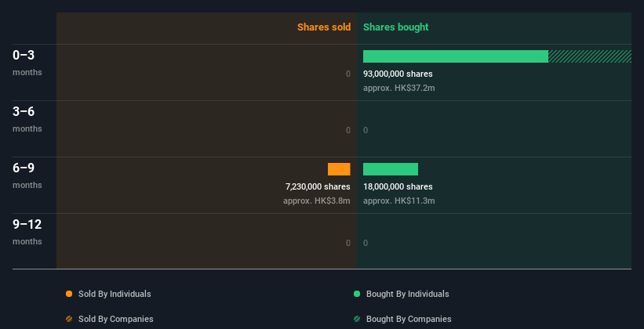
Task: Click the green 6–9 months bought bar
Action: 391,169
